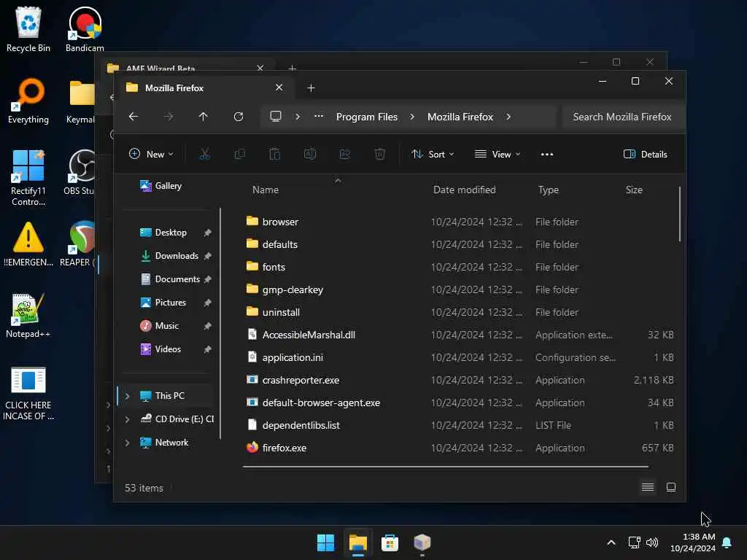Image resolution: width=747 pixels, height=560 pixels.
Task: Click chevron after Program Files breadcrumb
Action: (x=412, y=117)
